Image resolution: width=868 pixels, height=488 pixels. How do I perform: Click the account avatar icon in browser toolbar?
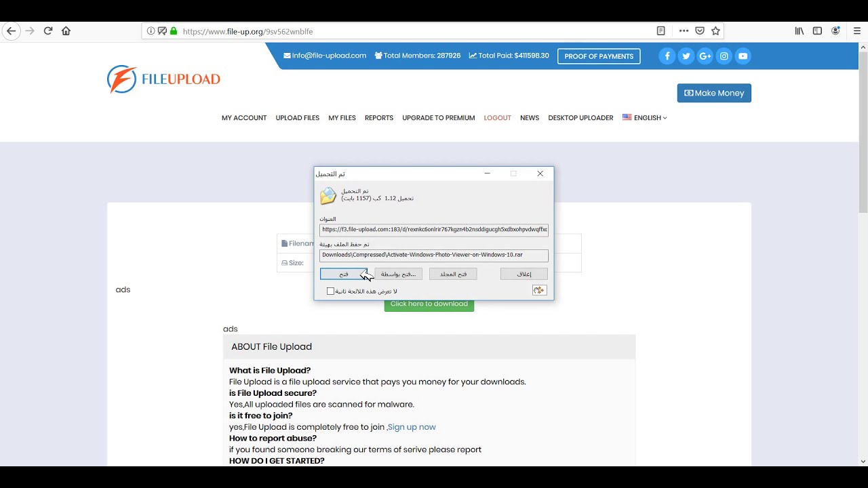click(835, 30)
